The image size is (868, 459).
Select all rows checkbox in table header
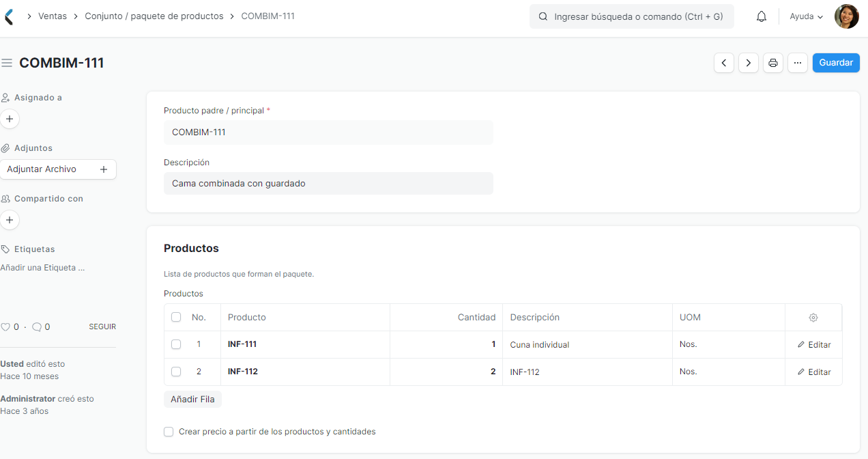tap(176, 317)
